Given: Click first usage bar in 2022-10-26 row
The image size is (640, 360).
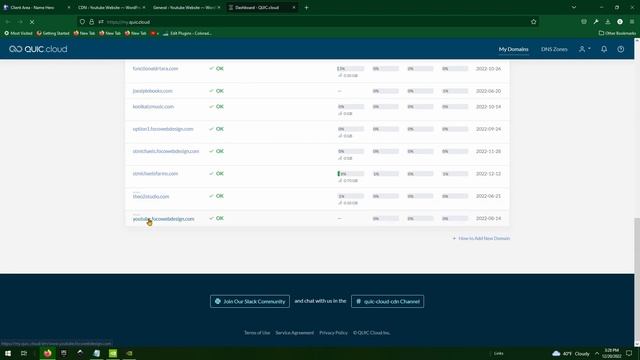Looking at the screenshot, I should point(351,69).
